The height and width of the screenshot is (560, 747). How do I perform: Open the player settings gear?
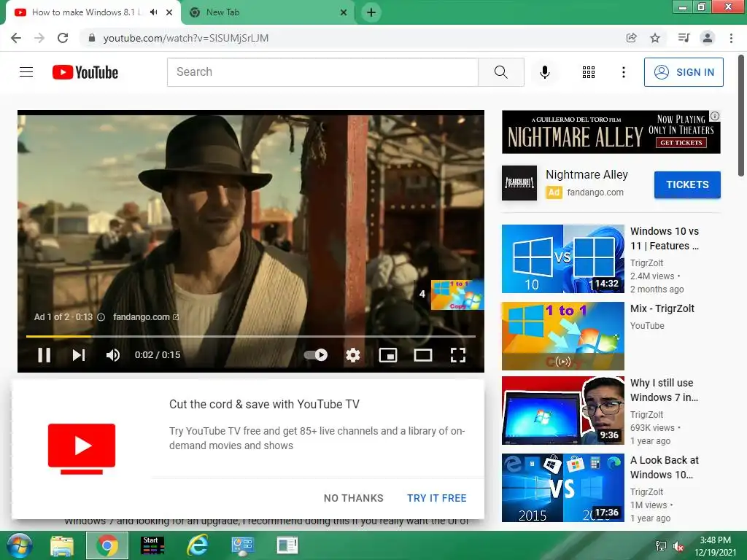[x=352, y=355]
